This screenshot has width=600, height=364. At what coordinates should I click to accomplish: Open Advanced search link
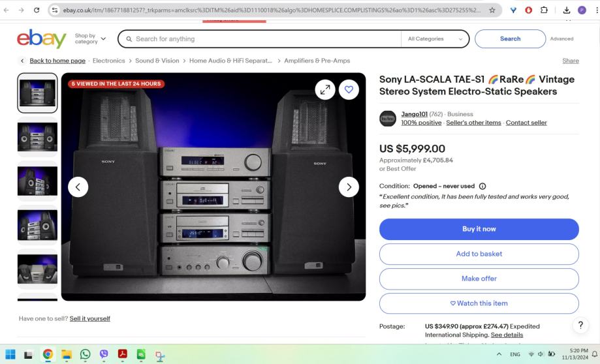(x=561, y=39)
